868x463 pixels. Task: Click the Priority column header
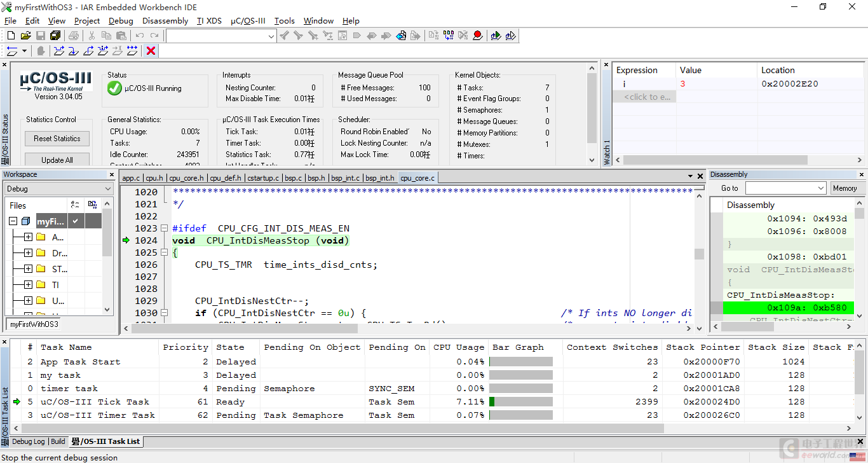point(185,347)
